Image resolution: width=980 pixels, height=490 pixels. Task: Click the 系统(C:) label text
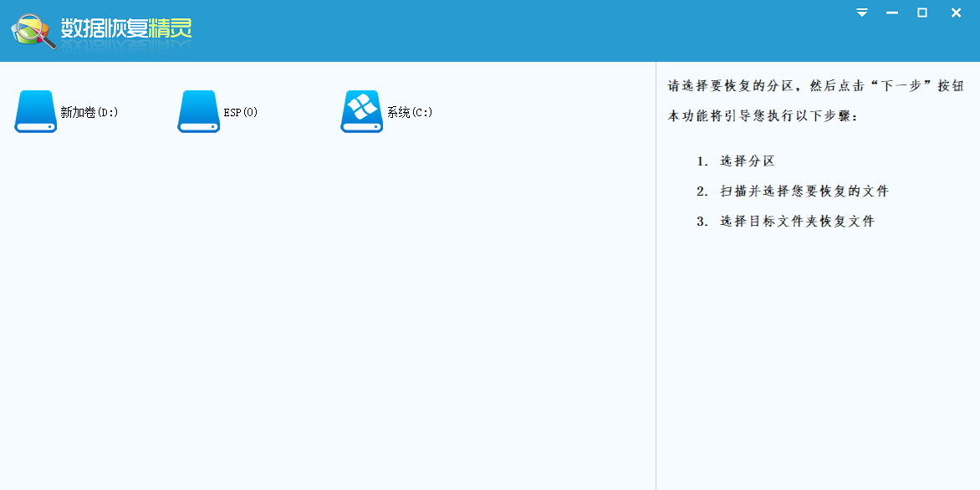[x=409, y=111]
